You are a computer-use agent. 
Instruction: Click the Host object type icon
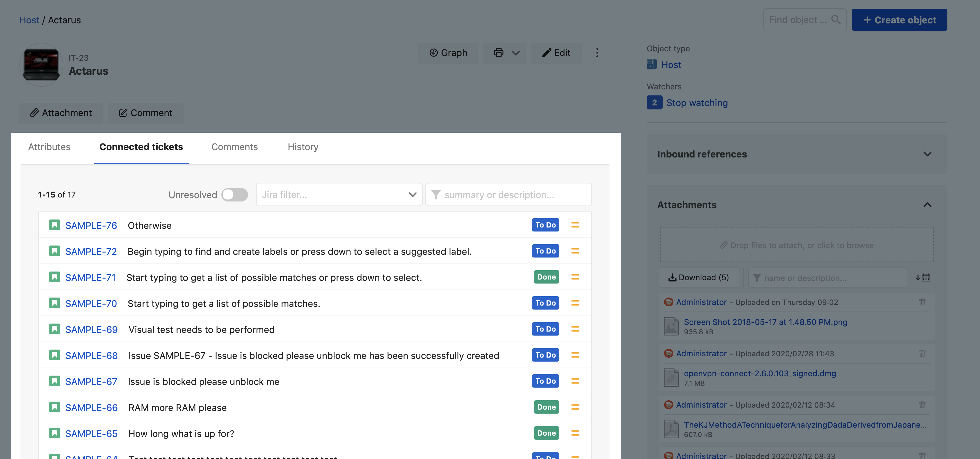652,64
